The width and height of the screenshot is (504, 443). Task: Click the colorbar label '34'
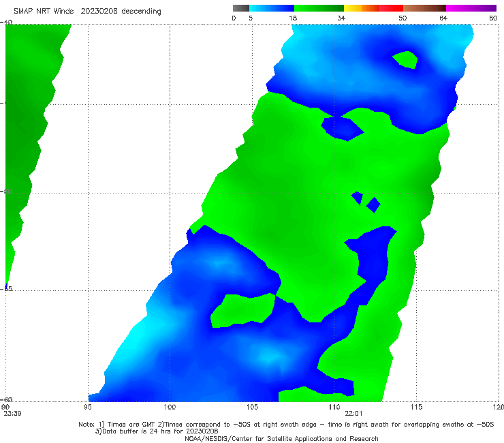(341, 18)
